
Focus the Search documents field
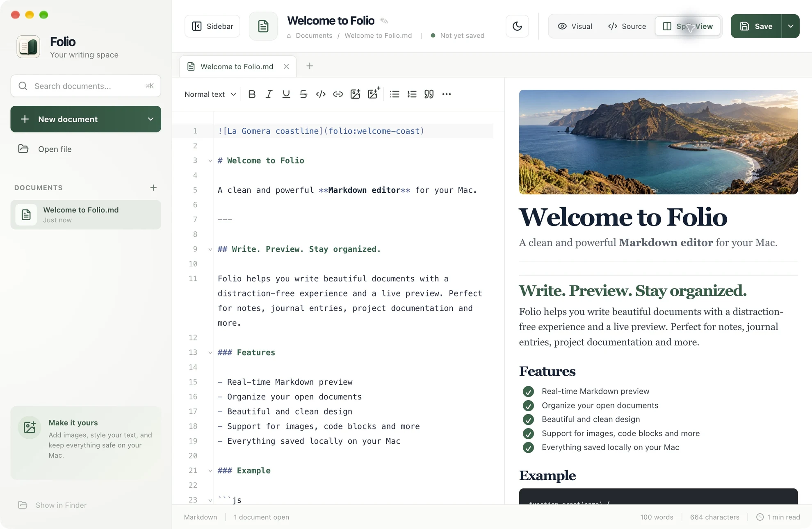pos(86,86)
